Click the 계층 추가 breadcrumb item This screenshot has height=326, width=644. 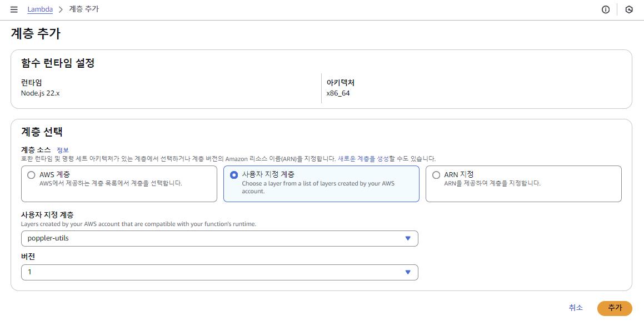coord(84,9)
